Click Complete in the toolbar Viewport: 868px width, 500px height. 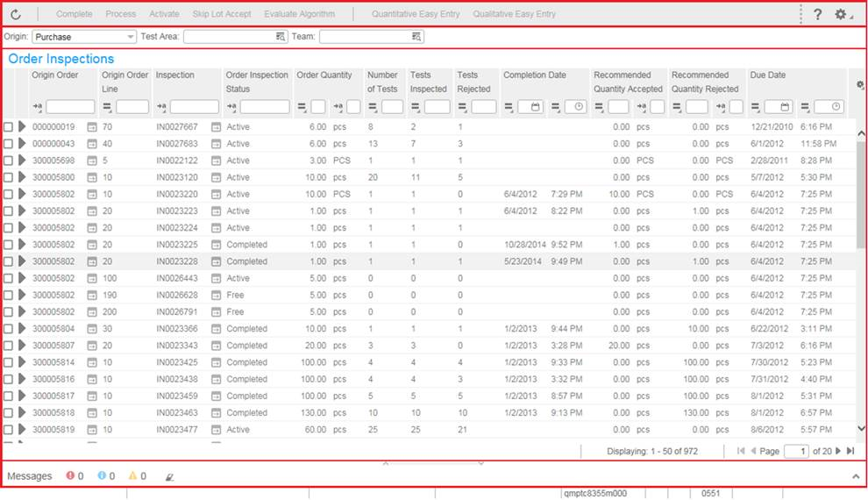75,15
